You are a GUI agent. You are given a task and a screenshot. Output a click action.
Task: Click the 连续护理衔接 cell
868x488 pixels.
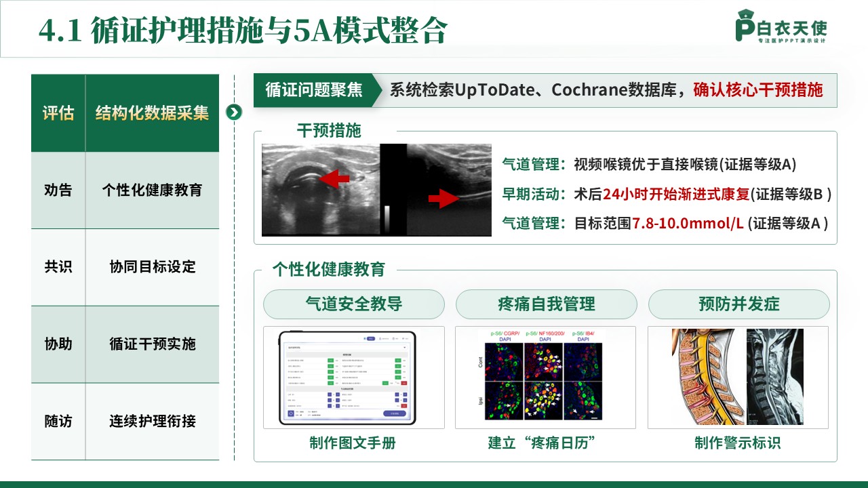tap(153, 422)
